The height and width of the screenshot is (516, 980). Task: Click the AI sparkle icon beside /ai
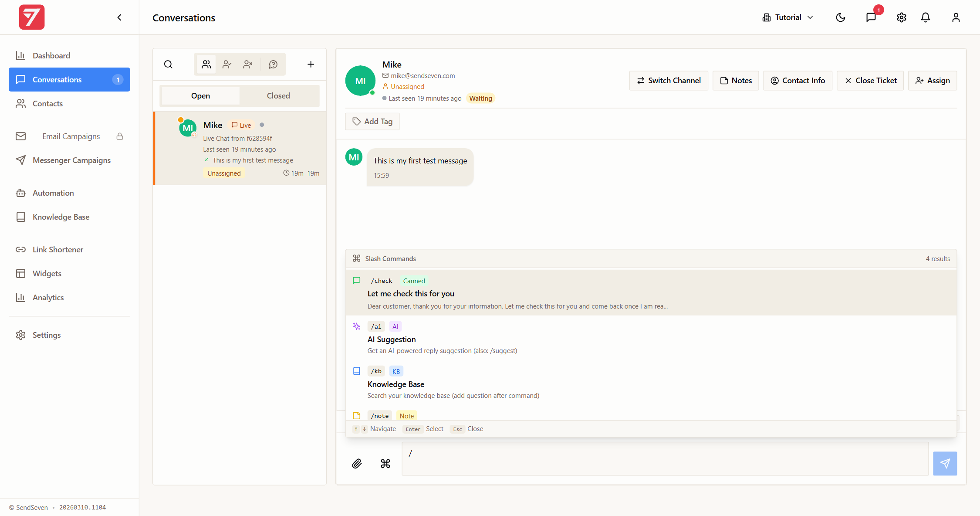(357, 326)
